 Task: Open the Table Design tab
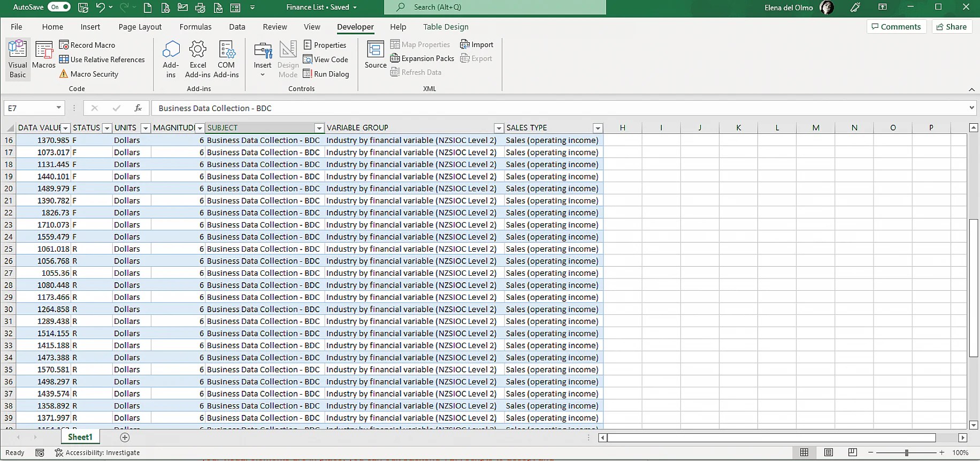[x=446, y=27]
